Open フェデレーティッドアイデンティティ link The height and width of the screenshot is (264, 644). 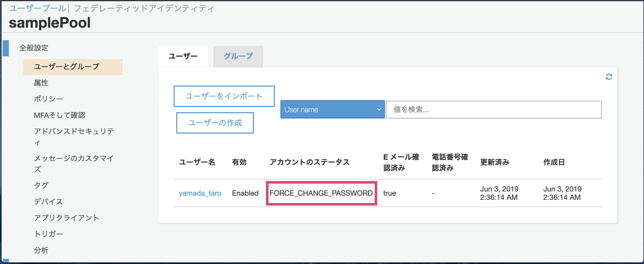[144, 8]
